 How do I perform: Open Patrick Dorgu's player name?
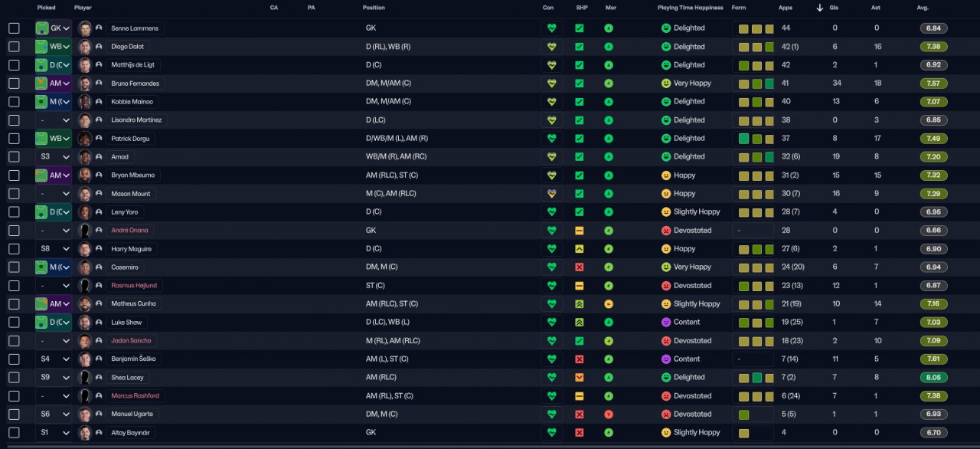tap(131, 139)
